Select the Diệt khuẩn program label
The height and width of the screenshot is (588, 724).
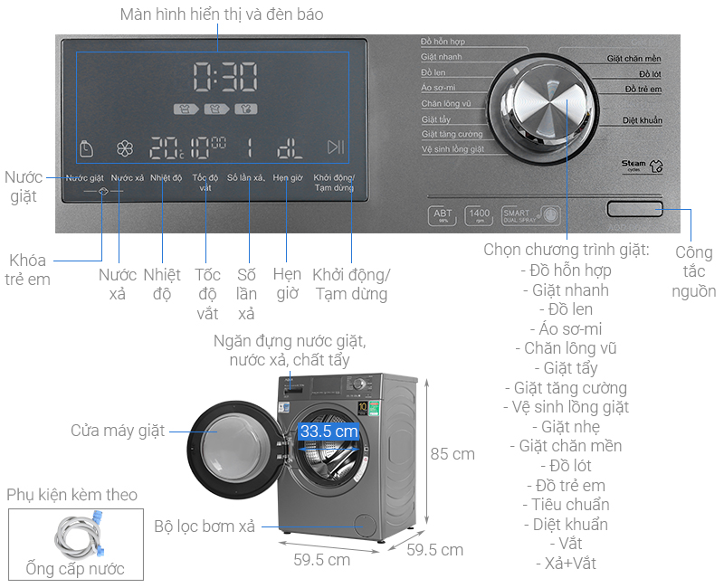pos(642,120)
